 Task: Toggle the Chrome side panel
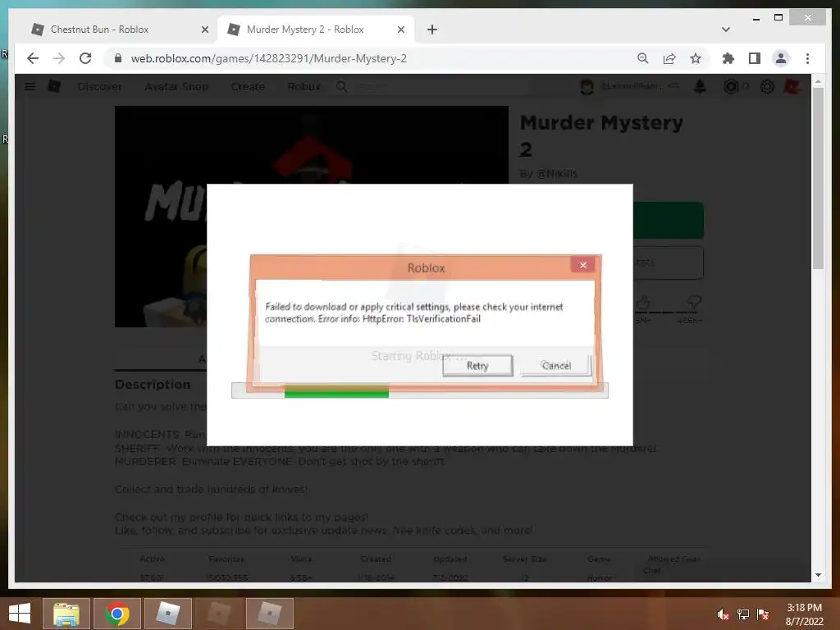755,58
